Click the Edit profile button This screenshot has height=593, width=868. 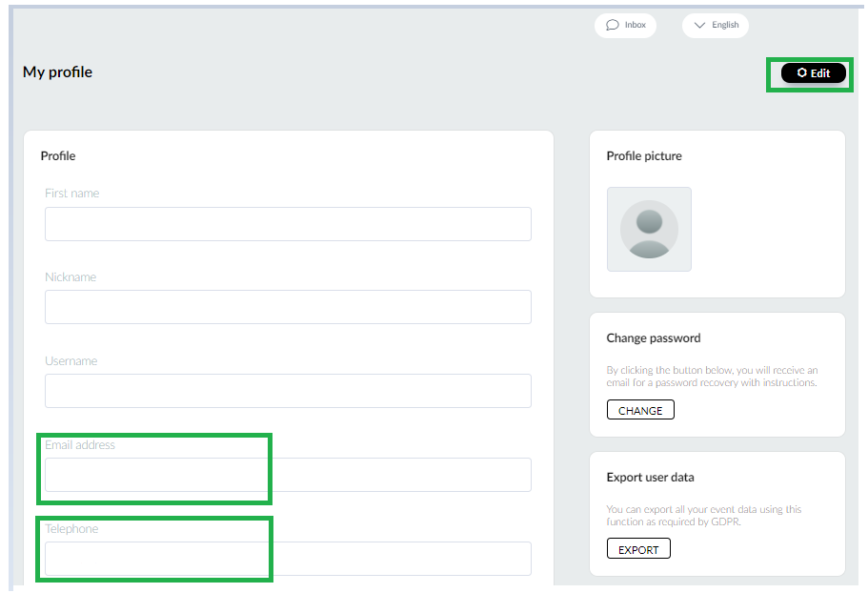point(813,73)
